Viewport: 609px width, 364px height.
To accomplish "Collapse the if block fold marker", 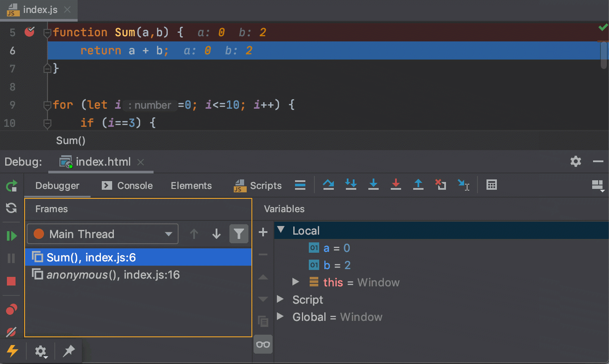I will pyautogui.click(x=47, y=123).
